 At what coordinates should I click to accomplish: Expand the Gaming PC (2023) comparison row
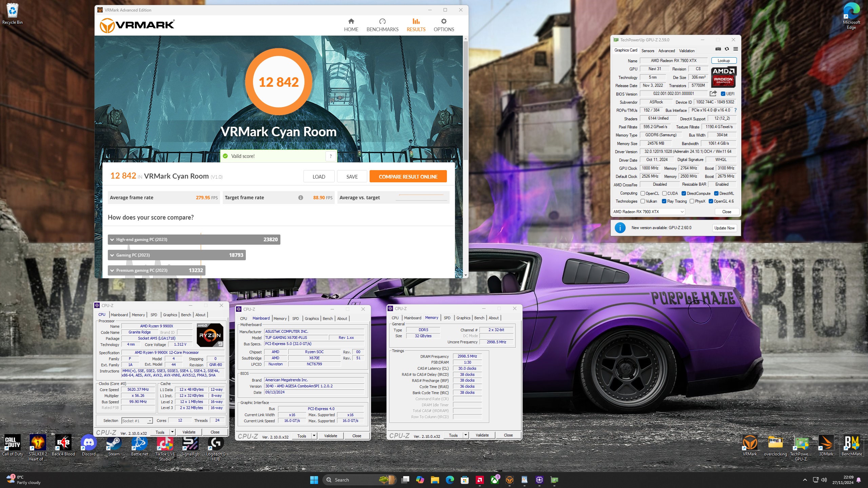pos(177,255)
